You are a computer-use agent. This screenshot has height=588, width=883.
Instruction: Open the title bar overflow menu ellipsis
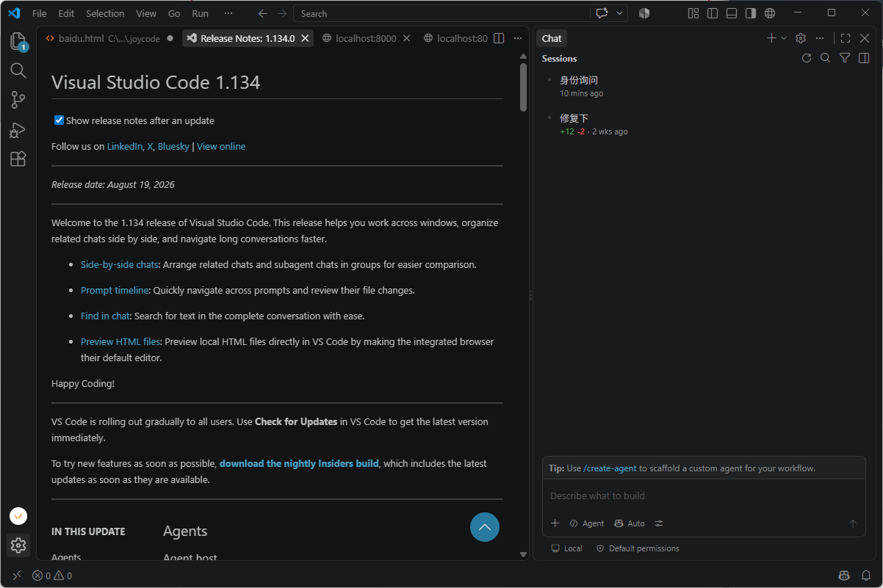tap(228, 13)
